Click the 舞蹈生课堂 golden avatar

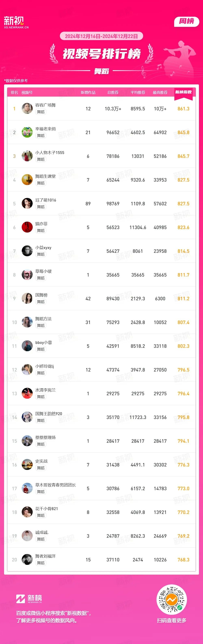click(27, 180)
